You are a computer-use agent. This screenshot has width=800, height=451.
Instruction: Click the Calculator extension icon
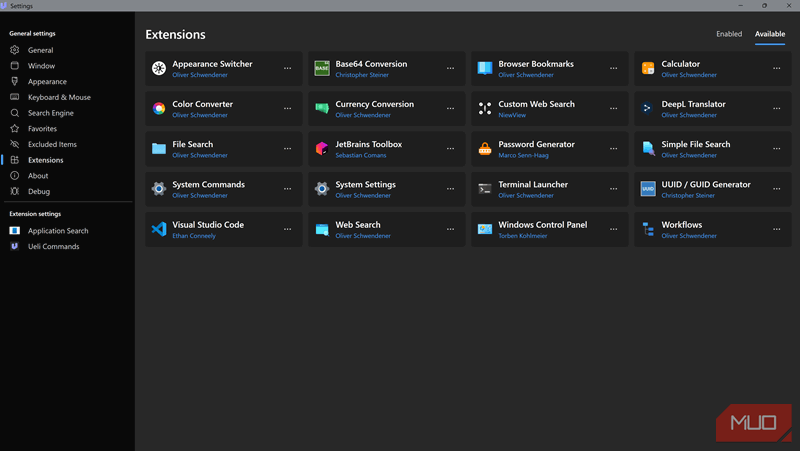click(x=648, y=68)
